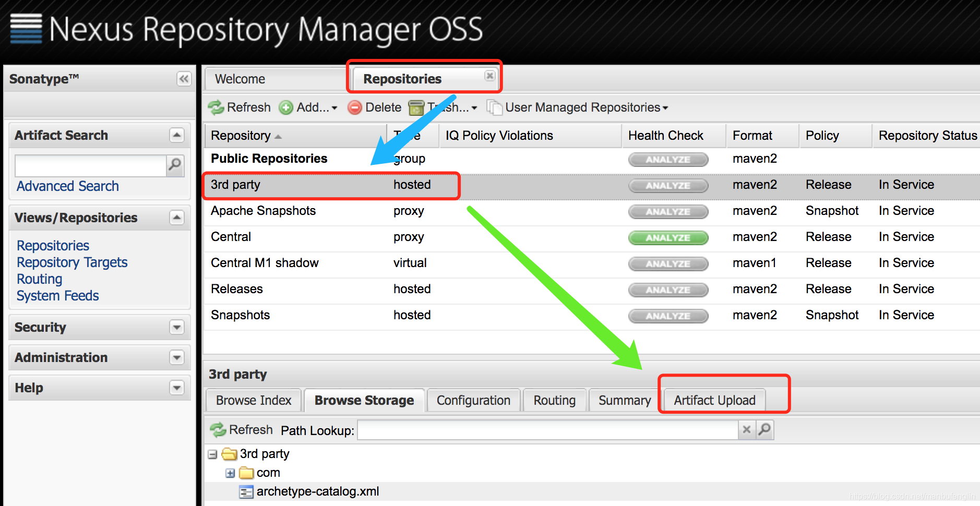Sort by Repository column header
The height and width of the screenshot is (506, 980).
(295, 136)
